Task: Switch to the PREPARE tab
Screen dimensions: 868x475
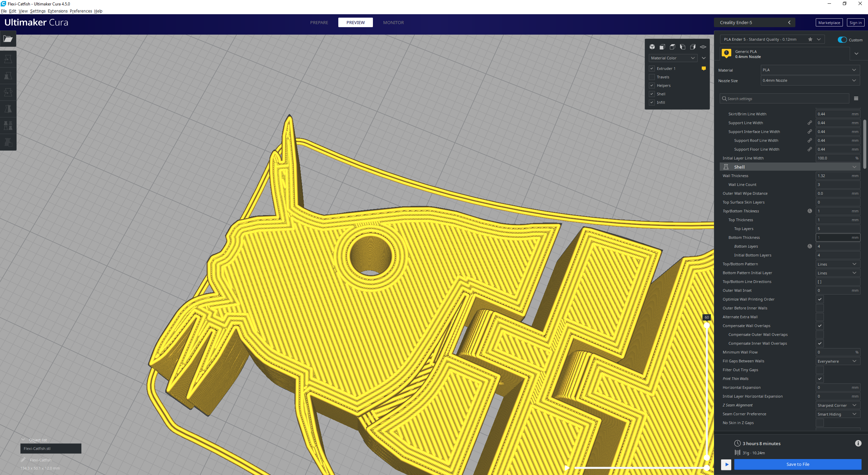Action: [x=319, y=22]
